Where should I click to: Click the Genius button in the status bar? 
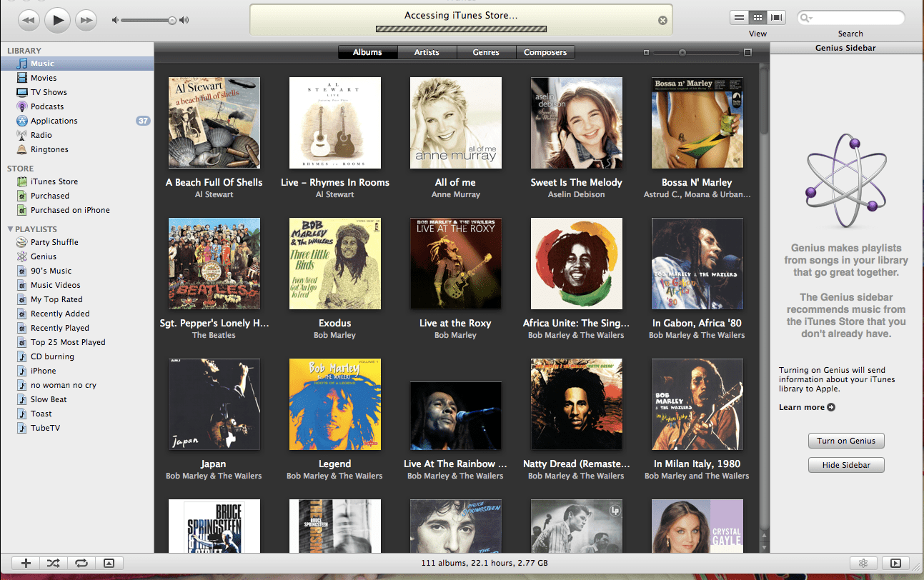(x=863, y=563)
